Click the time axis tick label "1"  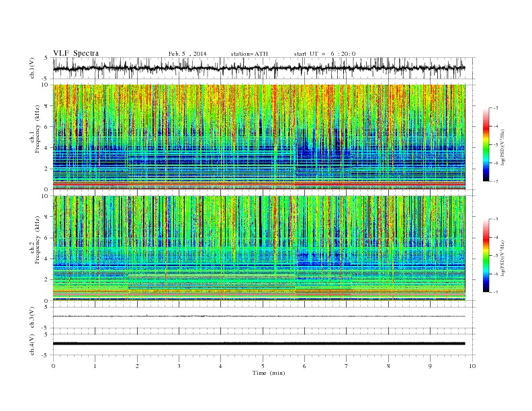tap(95, 366)
